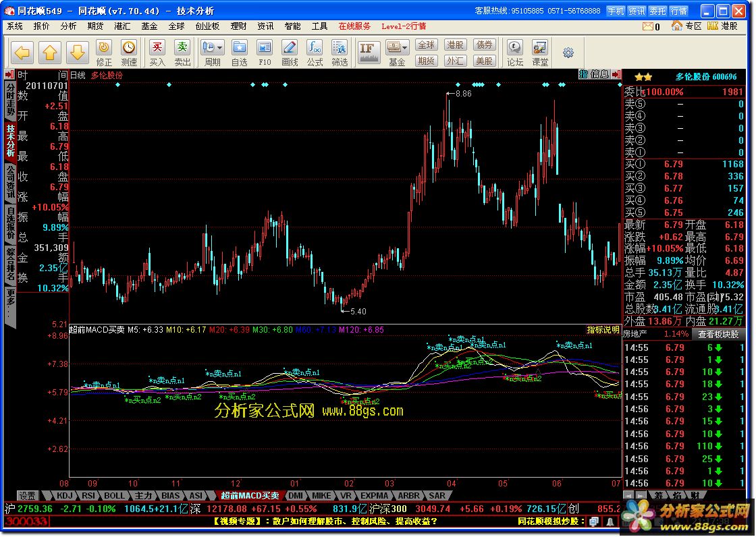Open the 修正 correction tool

104,53
